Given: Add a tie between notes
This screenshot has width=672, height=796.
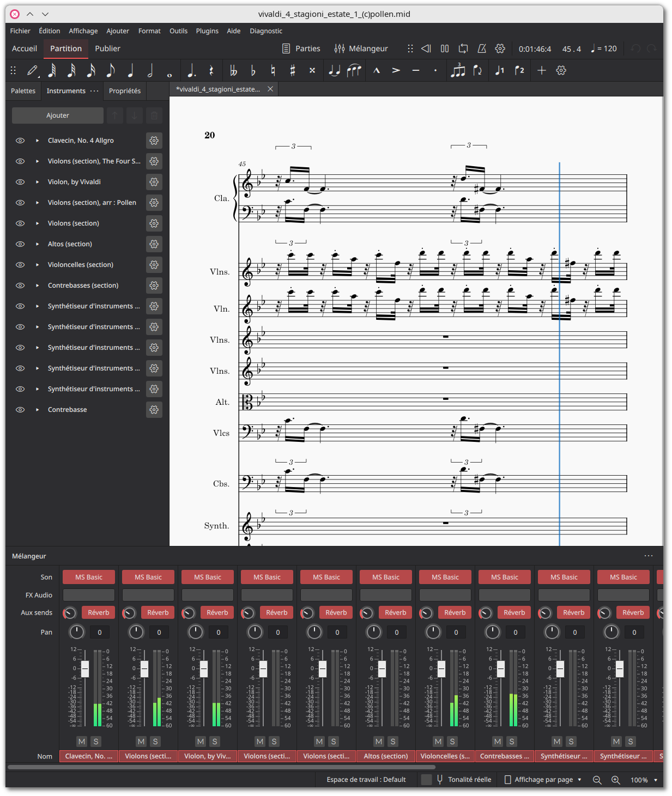Looking at the screenshot, I should [335, 70].
